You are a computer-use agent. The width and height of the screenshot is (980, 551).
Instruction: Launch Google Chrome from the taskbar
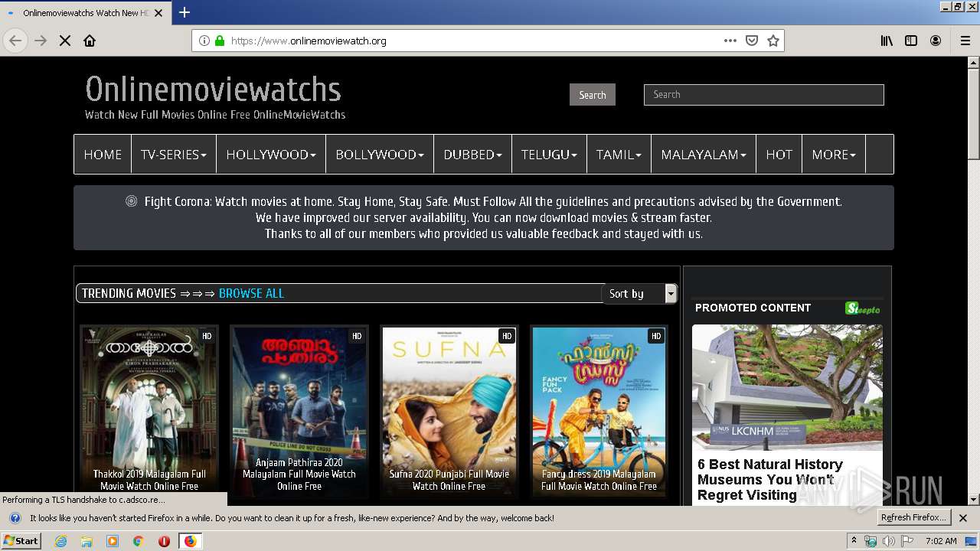pos(138,541)
